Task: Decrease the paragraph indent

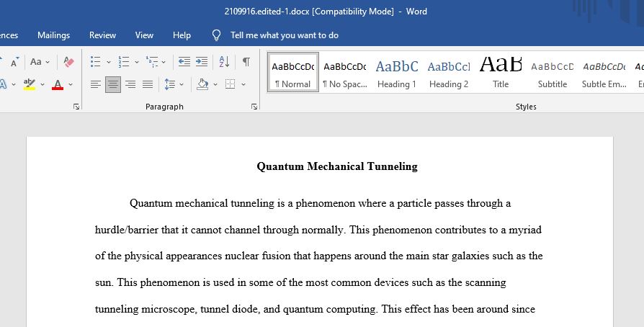Action: (184, 62)
